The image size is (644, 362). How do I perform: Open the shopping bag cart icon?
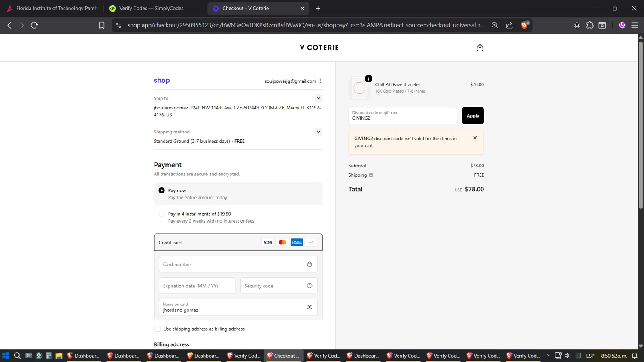[480, 48]
